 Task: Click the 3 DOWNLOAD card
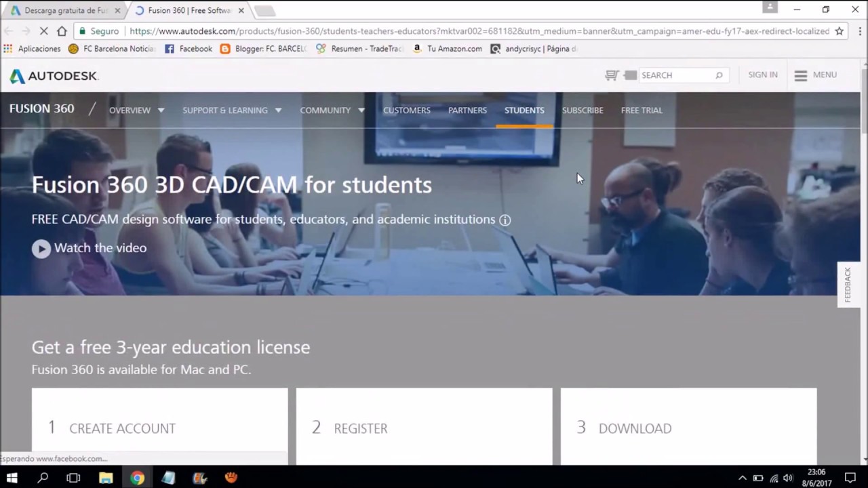click(x=689, y=426)
